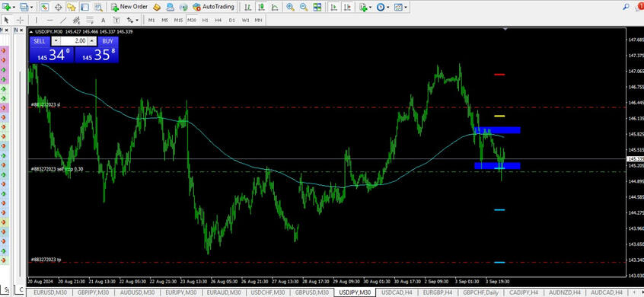Open the Periodicity clock icon
Screen dimensions: 644x297
coord(381,7)
